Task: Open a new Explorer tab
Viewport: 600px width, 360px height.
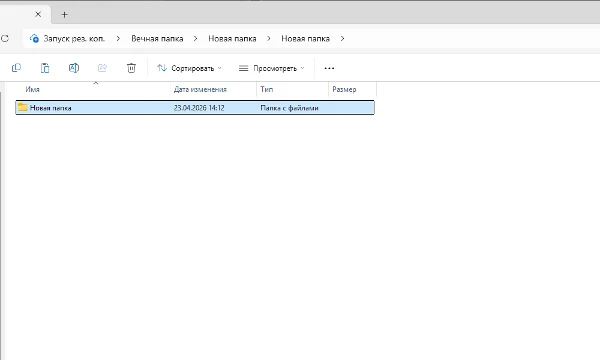Action: click(x=64, y=15)
